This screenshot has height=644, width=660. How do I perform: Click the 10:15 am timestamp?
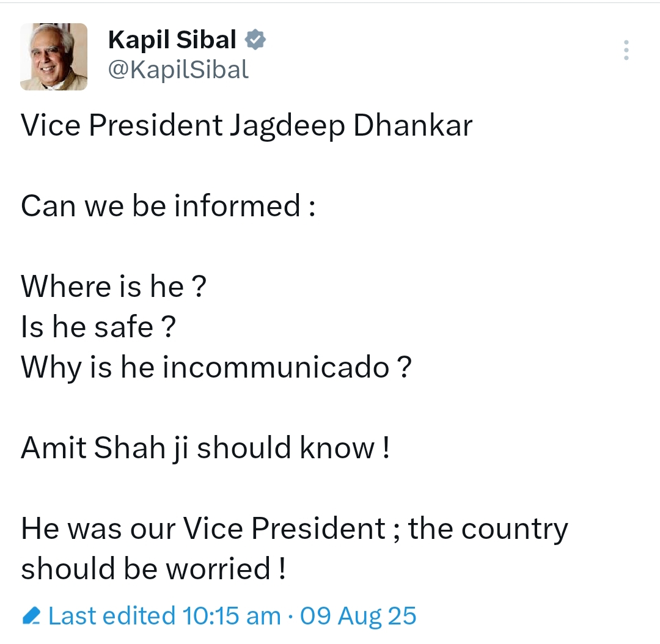click(x=232, y=615)
